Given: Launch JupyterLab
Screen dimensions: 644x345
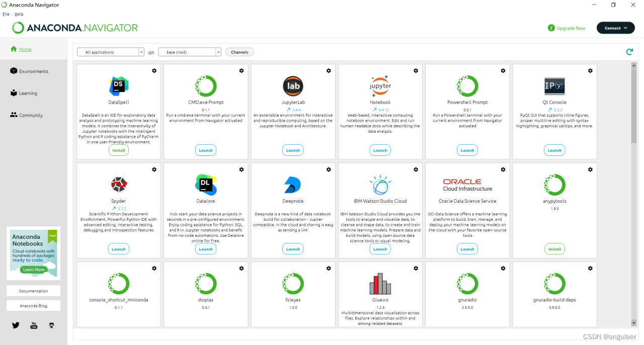Looking at the screenshot, I should click(293, 150).
